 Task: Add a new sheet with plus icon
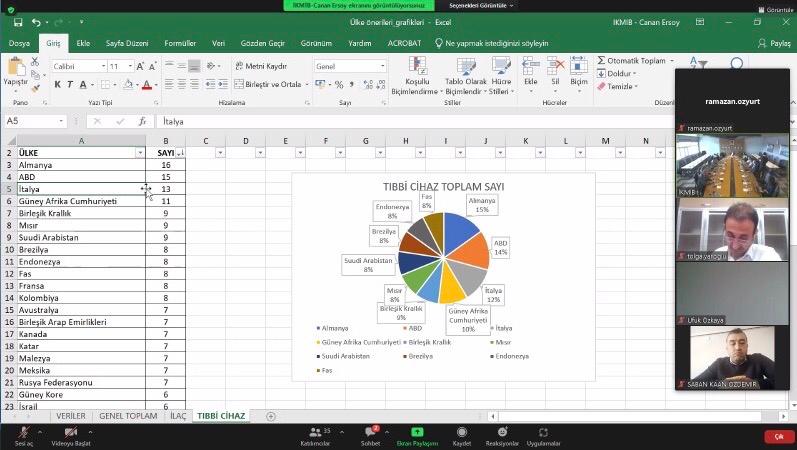[x=270, y=416]
